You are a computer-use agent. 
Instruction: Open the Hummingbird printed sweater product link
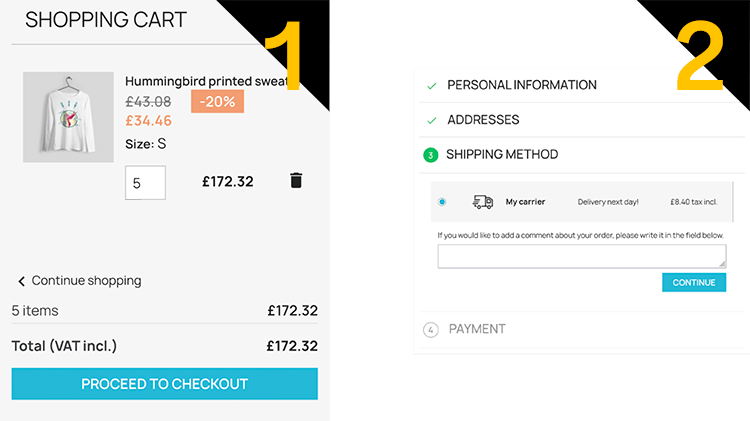[206, 81]
